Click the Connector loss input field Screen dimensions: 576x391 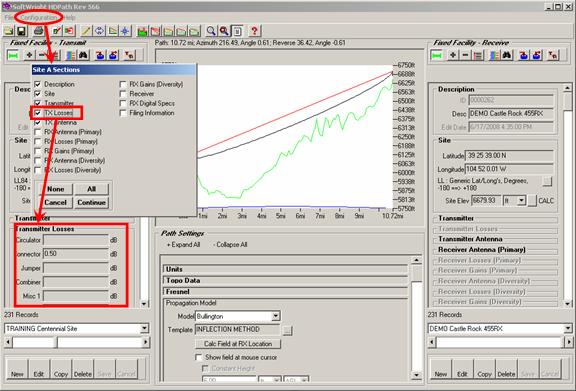coord(76,254)
